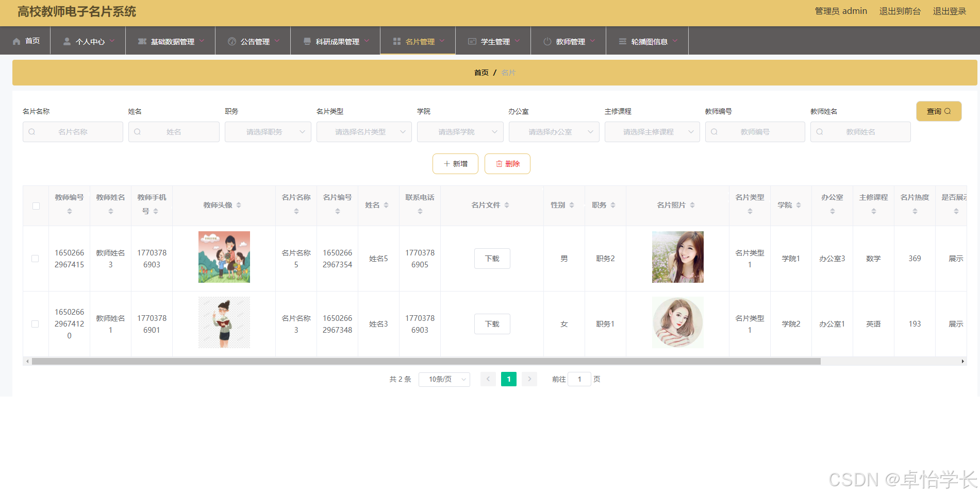Sort by 名片文件 column arrows
980x496 pixels.
click(x=507, y=205)
